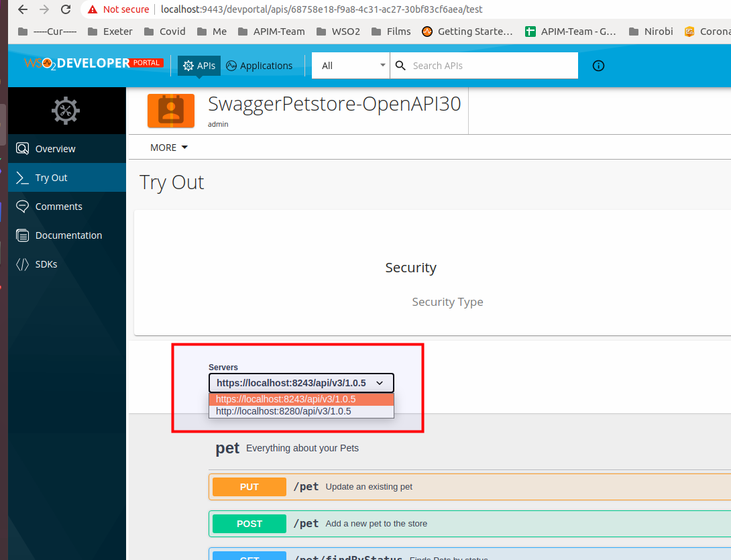Click the Comments speech-bubble icon
This screenshot has height=560, width=731.
(x=22, y=206)
